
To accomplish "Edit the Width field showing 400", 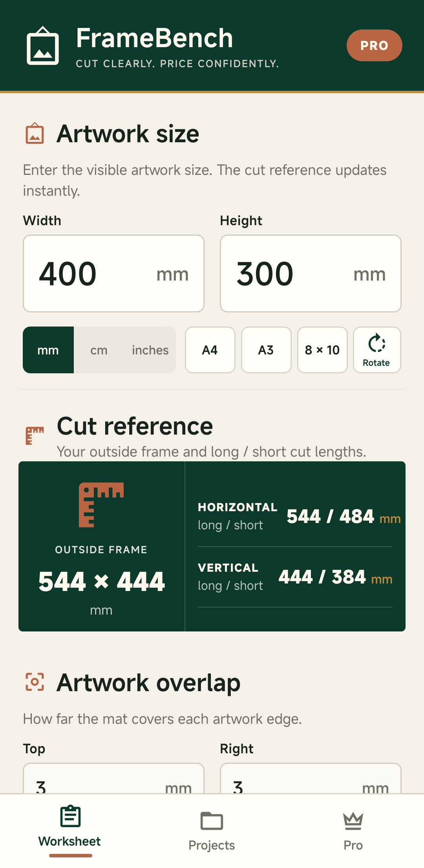I will pos(113,273).
